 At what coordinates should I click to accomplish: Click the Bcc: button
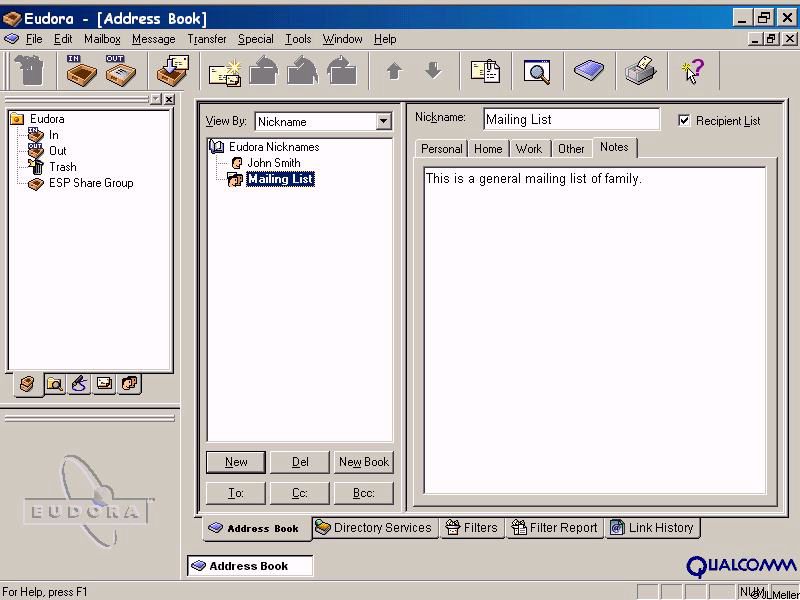pos(364,493)
